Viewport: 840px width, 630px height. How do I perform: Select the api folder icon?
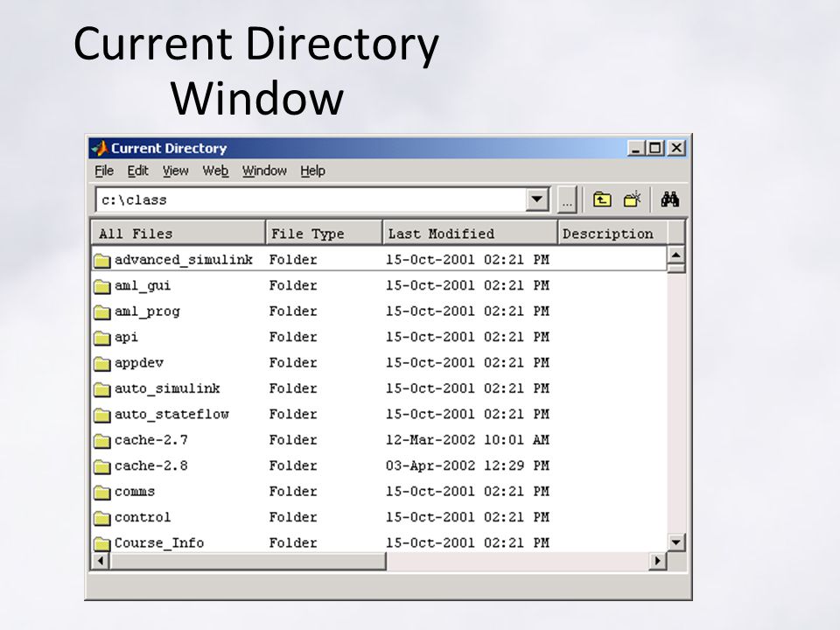pos(101,338)
